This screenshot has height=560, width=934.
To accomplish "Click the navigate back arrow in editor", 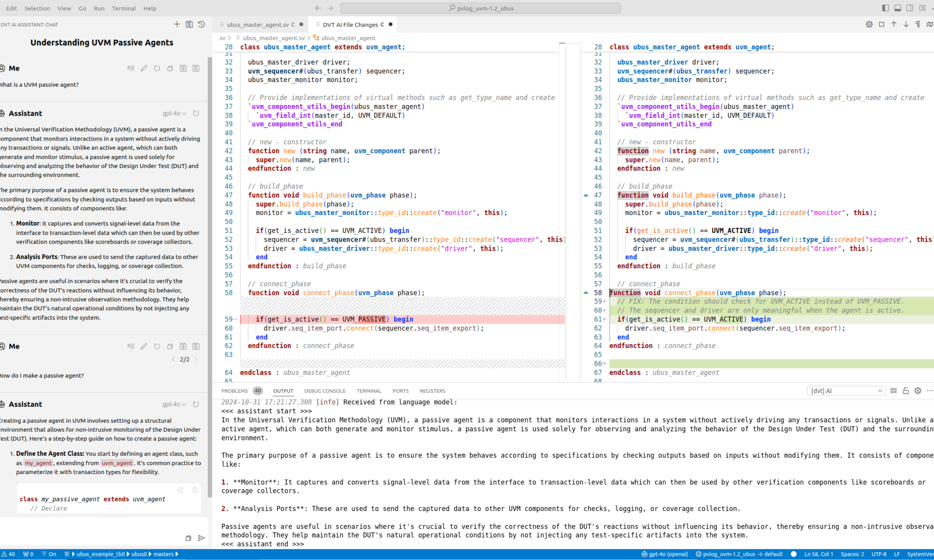I will pos(318,7).
